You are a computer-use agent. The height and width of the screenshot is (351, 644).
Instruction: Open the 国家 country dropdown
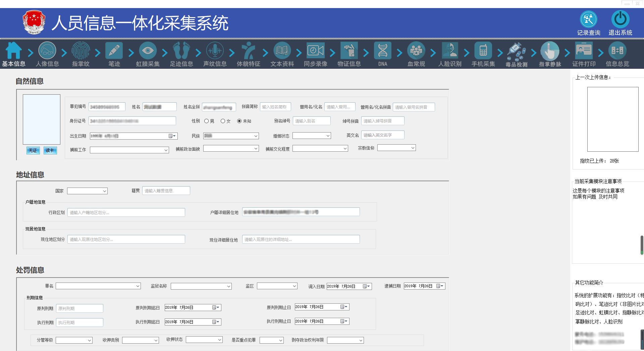pyautogui.click(x=87, y=191)
